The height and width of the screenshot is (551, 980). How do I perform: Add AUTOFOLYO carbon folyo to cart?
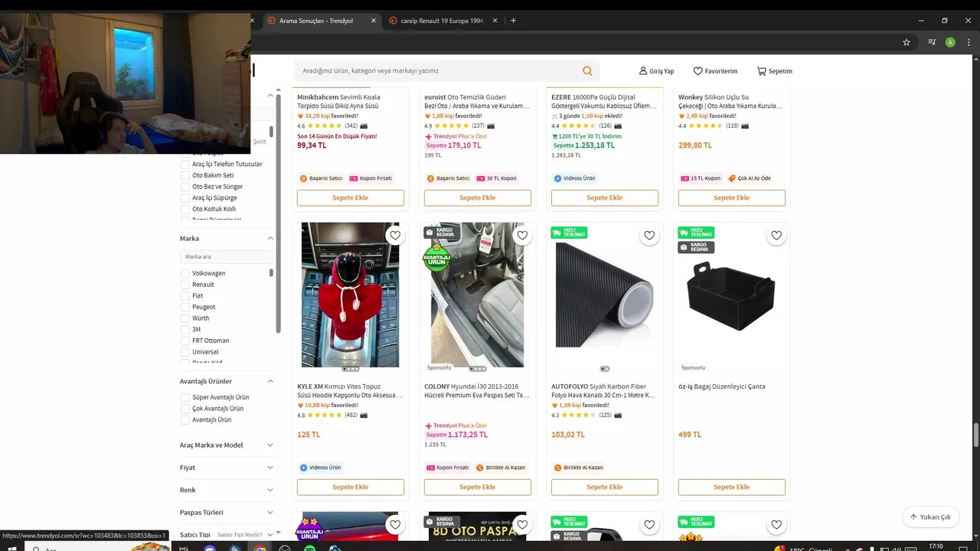point(604,487)
